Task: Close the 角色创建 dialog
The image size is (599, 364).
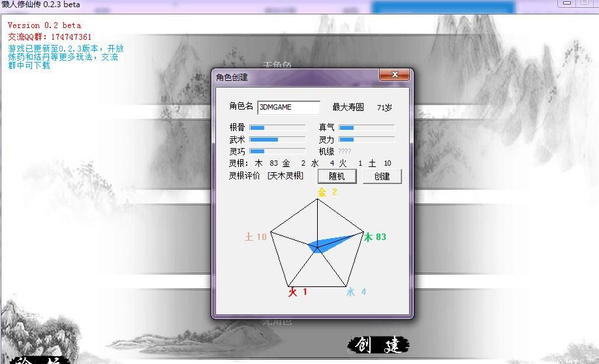Action: (395, 75)
